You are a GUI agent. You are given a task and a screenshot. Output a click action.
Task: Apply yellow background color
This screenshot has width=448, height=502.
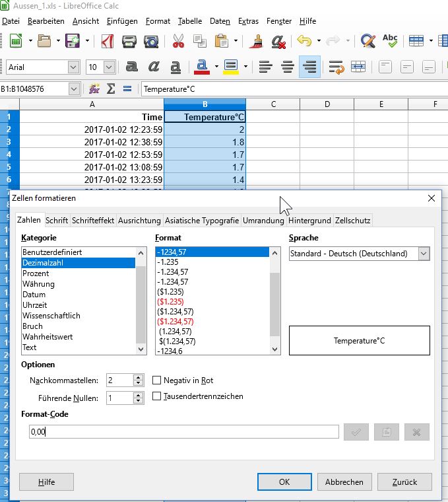point(231,67)
